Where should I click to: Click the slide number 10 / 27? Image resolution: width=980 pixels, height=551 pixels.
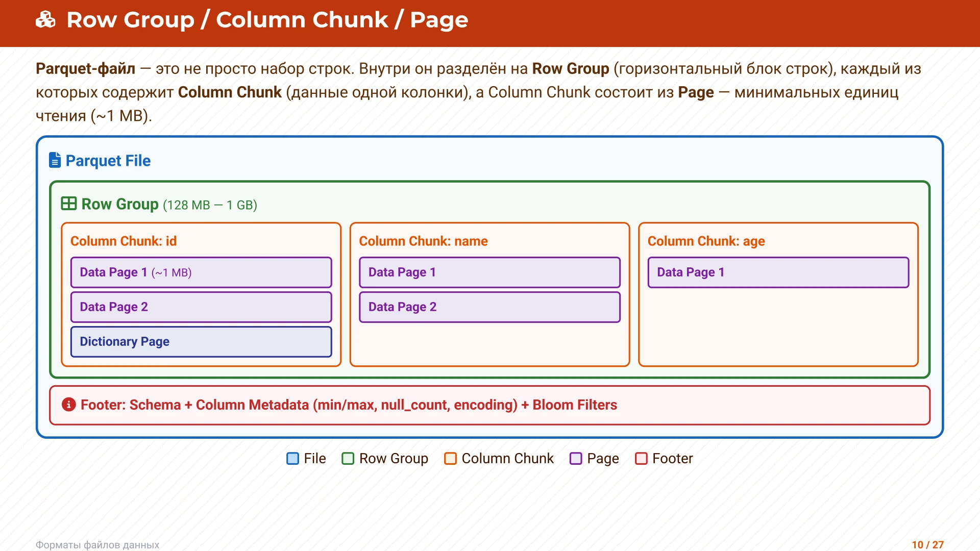point(927,544)
